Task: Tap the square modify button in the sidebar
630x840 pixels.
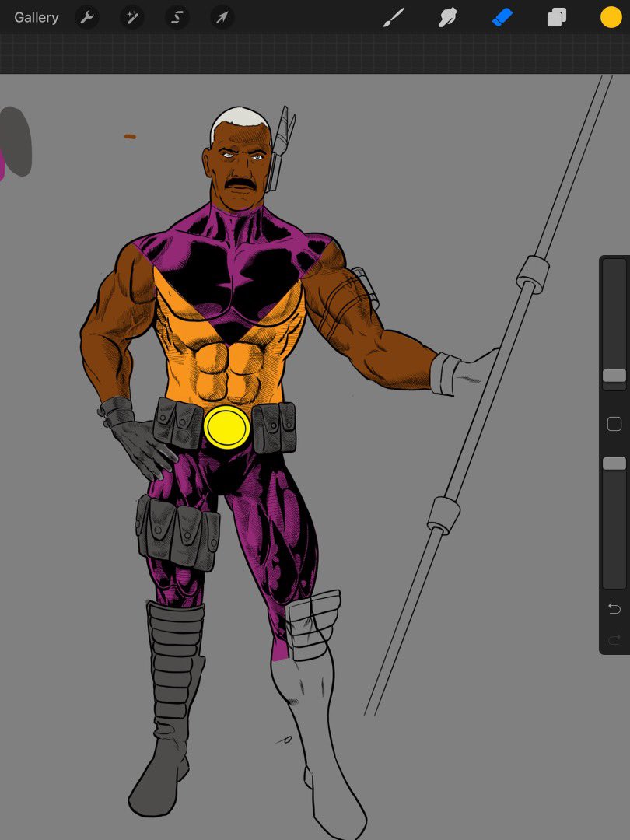Action: [x=614, y=424]
